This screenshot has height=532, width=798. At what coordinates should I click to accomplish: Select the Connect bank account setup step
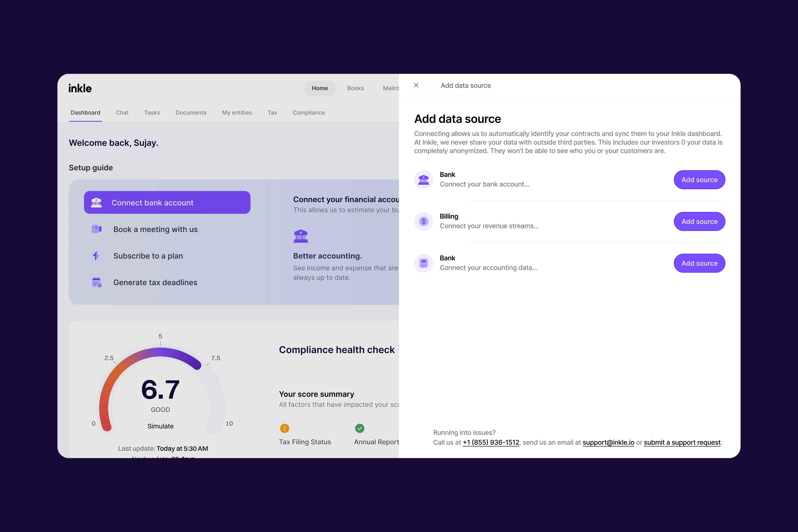167,203
